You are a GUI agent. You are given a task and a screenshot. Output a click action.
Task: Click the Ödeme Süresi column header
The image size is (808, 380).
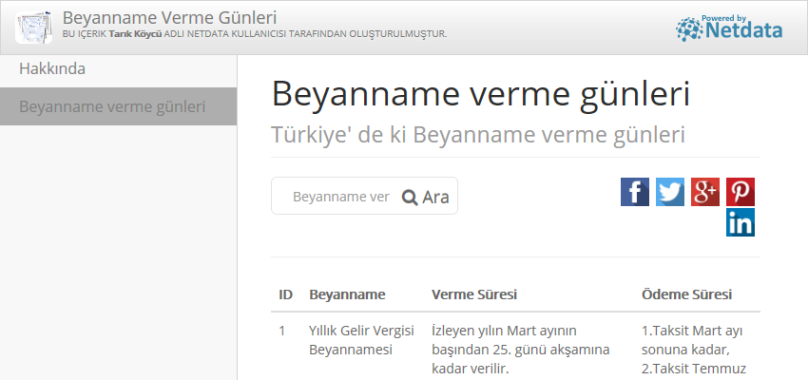coord(686,294)
